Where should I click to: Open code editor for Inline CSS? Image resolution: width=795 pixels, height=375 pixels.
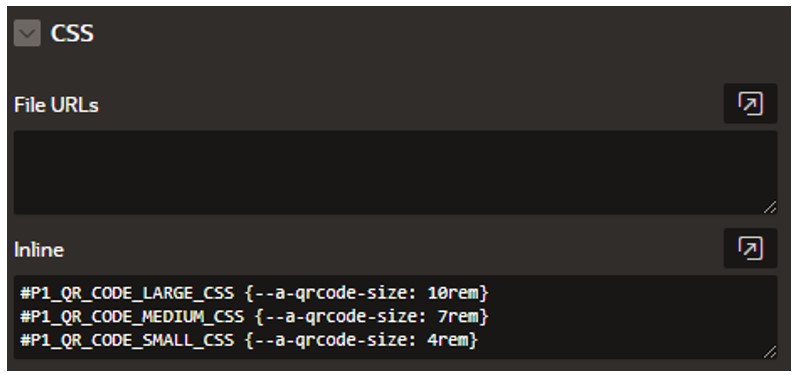[750, 248]
